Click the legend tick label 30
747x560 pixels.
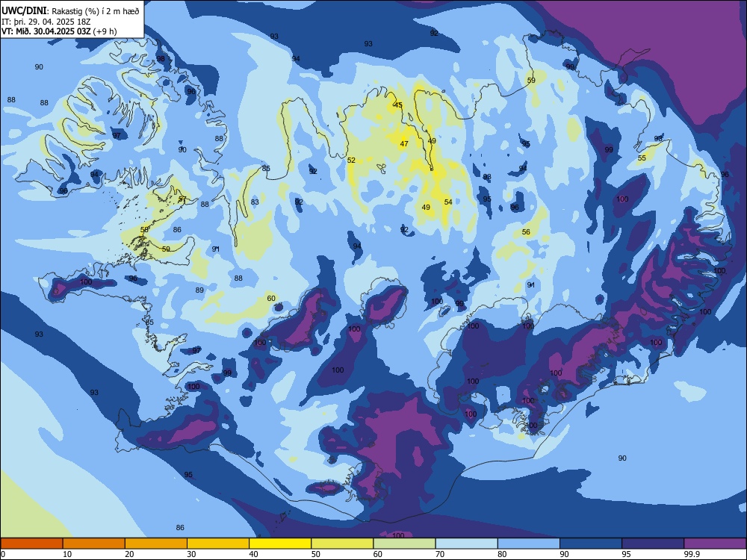(191, 554)
